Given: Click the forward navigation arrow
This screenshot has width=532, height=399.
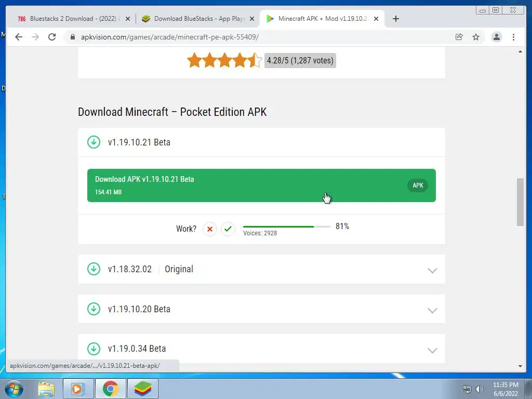Looking at the screenshot, I should point(35,37).
